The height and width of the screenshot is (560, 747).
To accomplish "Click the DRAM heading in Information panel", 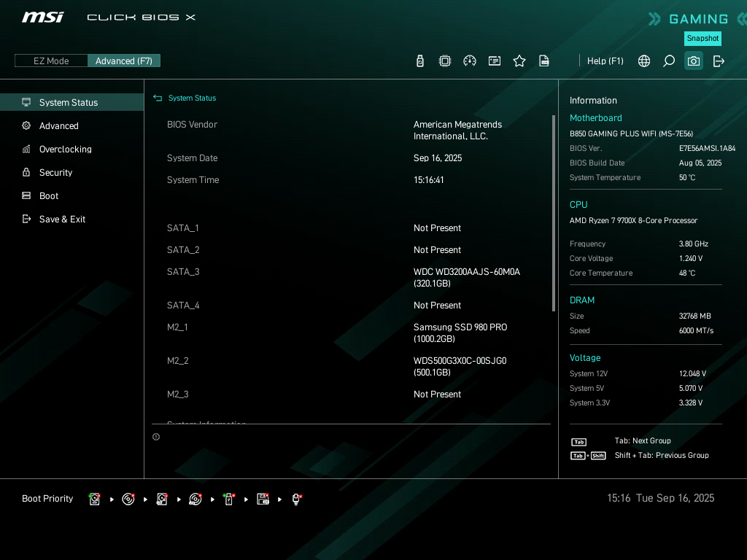I will (581, 300).
